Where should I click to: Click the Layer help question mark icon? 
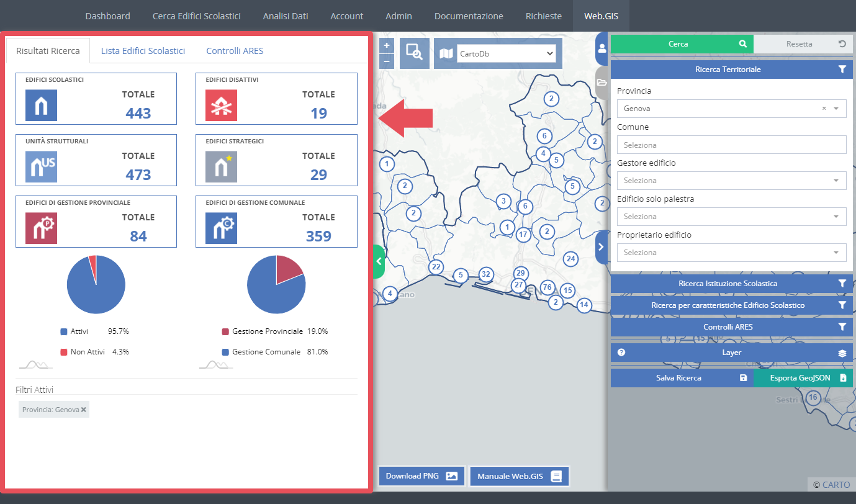[x=621, y=353]
